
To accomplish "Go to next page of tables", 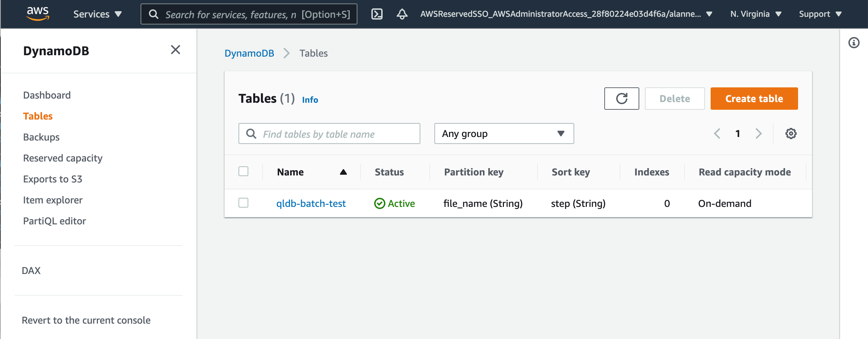I will (758, 134).
